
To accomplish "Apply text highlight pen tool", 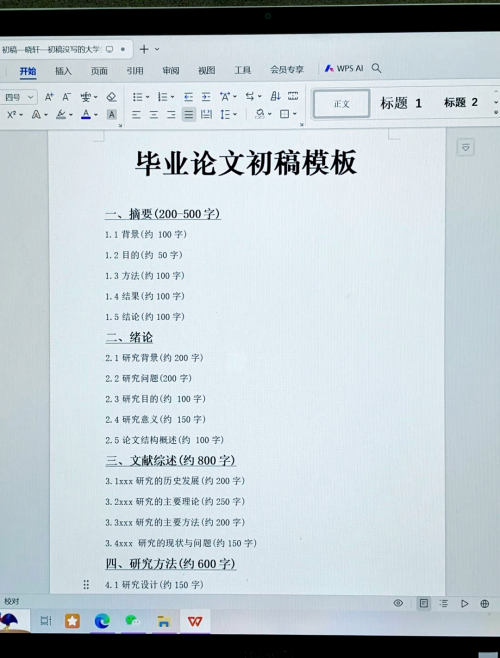I will (x=61, y=114).
